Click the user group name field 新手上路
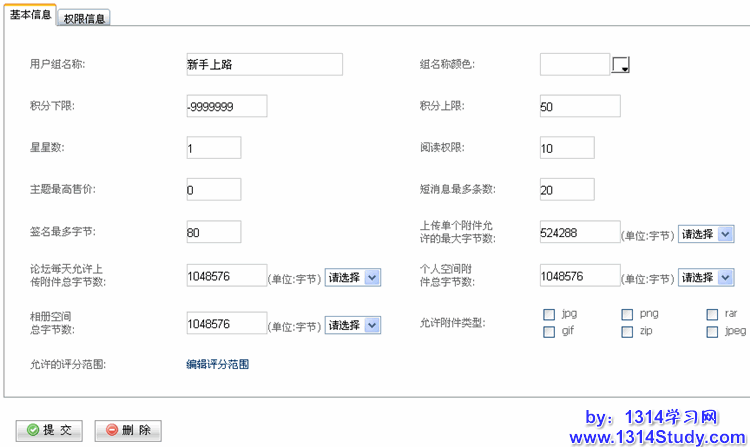 pos(264,65)
